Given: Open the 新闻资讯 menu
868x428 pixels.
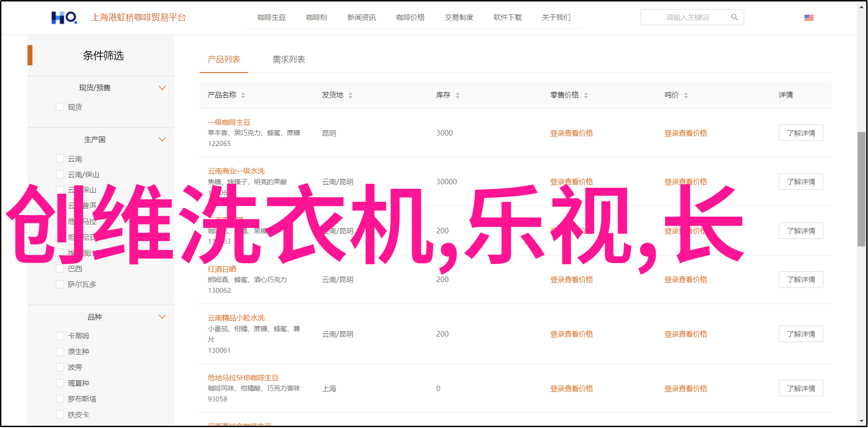Looking at the screenshot, I should click(x=362, y=18).
